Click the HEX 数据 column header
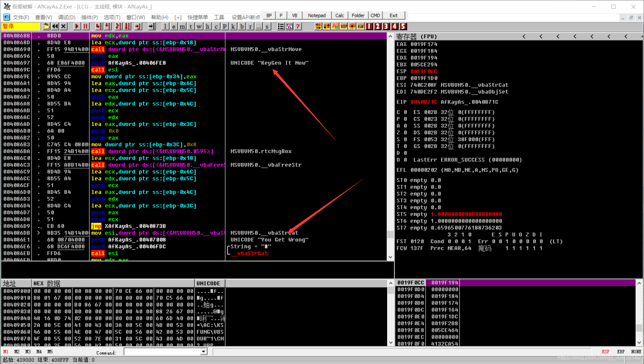The width and height of the screenshot is (644, 364). click(x=113, y=283)
